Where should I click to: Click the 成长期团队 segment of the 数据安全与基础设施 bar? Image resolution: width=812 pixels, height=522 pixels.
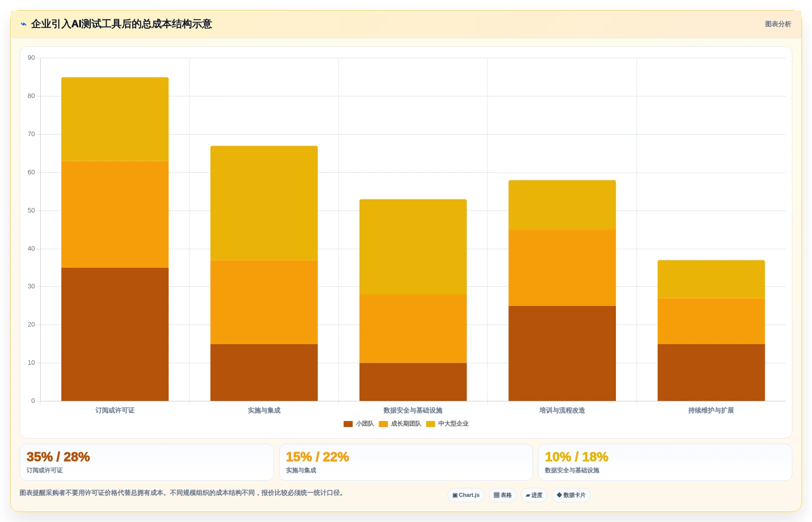413,329
